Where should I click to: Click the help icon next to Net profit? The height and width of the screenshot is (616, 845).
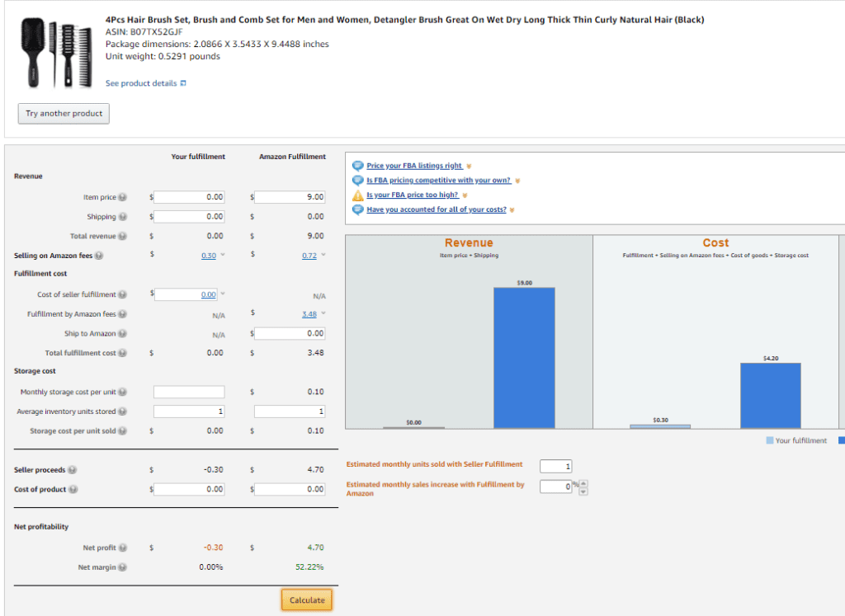click(x=122, y=548)
